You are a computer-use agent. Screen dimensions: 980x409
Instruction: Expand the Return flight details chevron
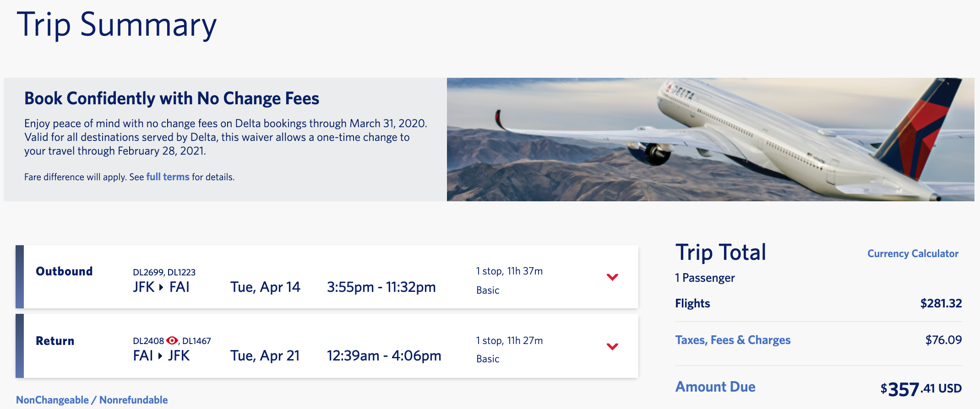(x=612, y=346)
